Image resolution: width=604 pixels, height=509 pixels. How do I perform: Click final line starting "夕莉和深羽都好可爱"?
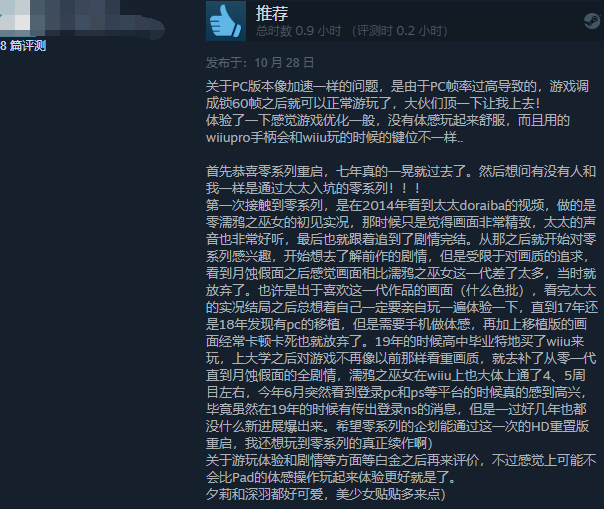pyautogui.click(x=325, y=494)
